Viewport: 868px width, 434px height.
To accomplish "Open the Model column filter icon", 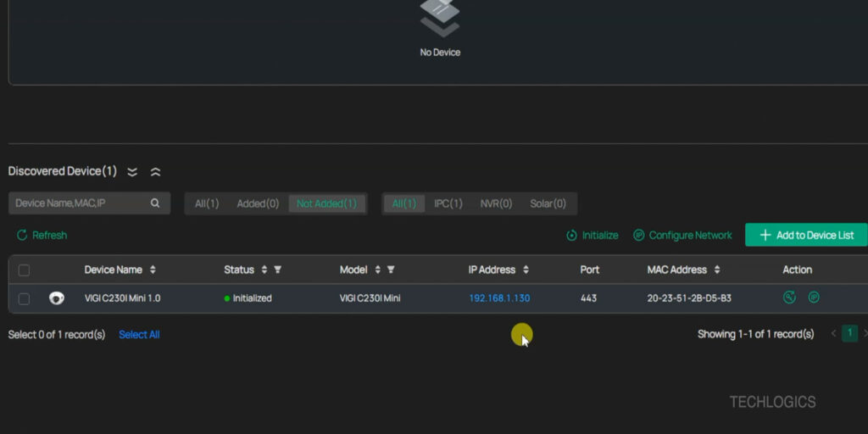I will tap(391, 270).
